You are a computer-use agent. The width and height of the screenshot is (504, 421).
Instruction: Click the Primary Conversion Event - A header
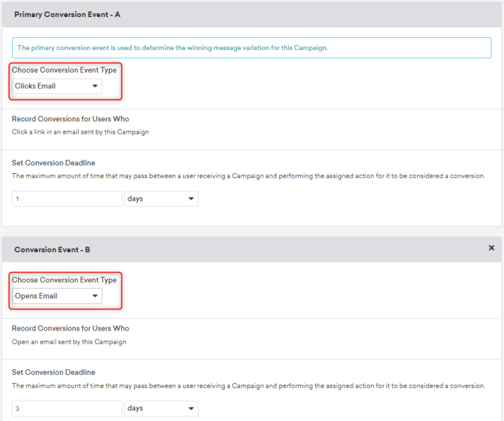pyautogui.click(x=67, y=14)
